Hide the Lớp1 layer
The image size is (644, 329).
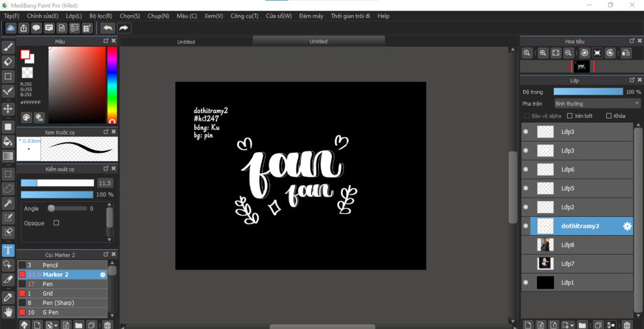[x=526, y=282]
